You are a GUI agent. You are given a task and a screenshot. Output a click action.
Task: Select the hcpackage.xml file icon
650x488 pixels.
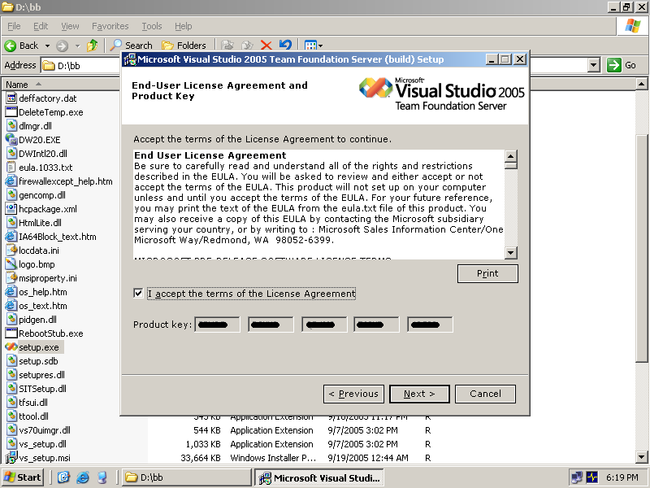(x=11, y=209)
